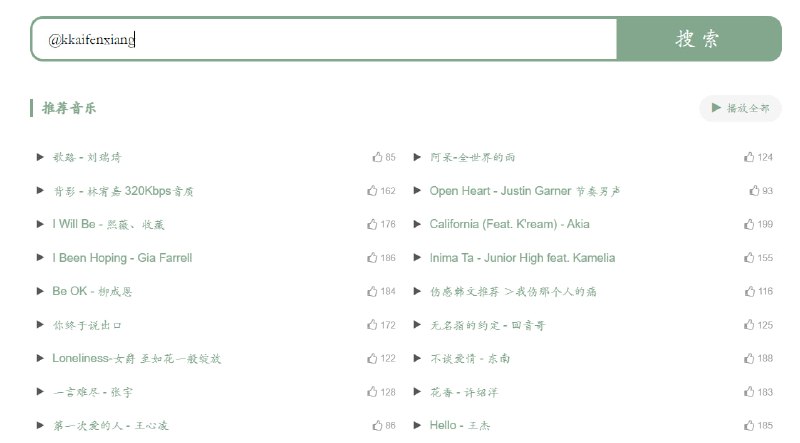Click thumbs-up for 背影 - 林宥嘉

click(x=373, y=191)
